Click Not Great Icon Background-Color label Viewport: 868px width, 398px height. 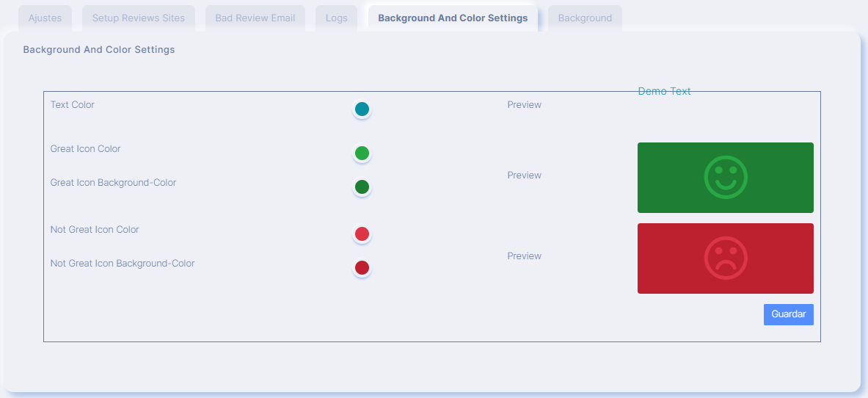pyautogui.click(x=123, y=264)
